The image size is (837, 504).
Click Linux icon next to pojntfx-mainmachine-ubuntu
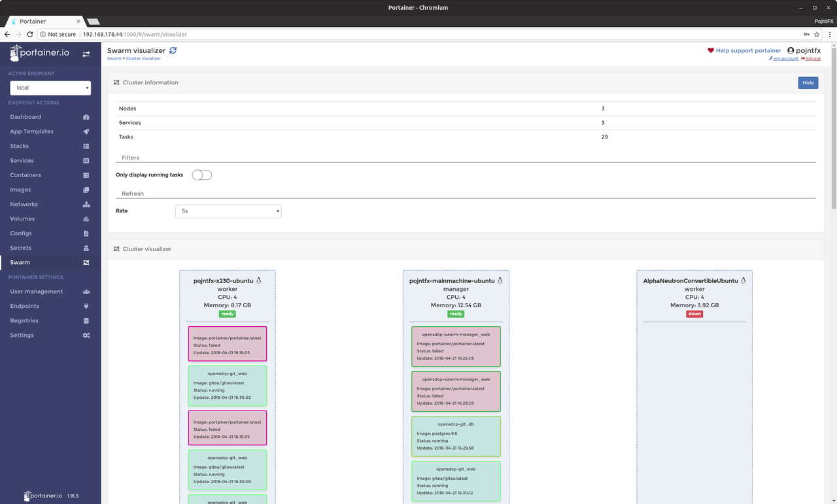500,280
